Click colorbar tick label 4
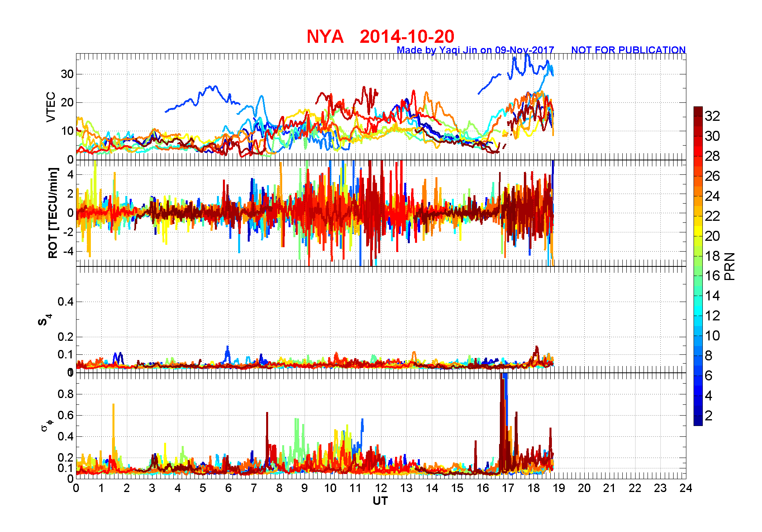This screenshot has width=762, height=532. [x=709, y=396]
